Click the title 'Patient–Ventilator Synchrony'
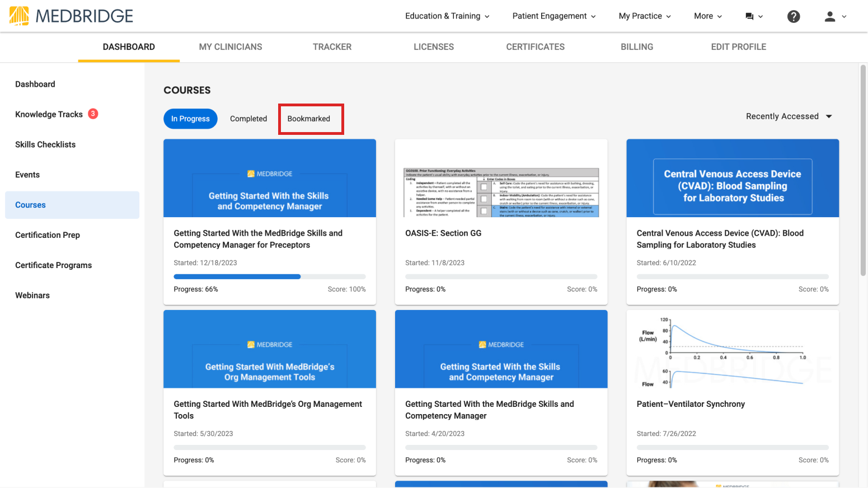Screen dimensions: 868x488 coord(691,404)
